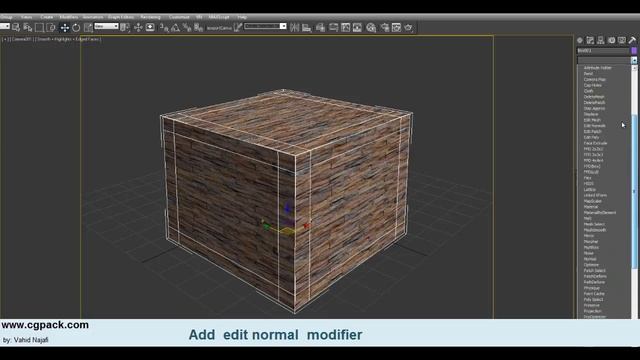Toggle Spinner Snap
The width and height of the screenshot is (640, 360).
[x=199, y=27]
